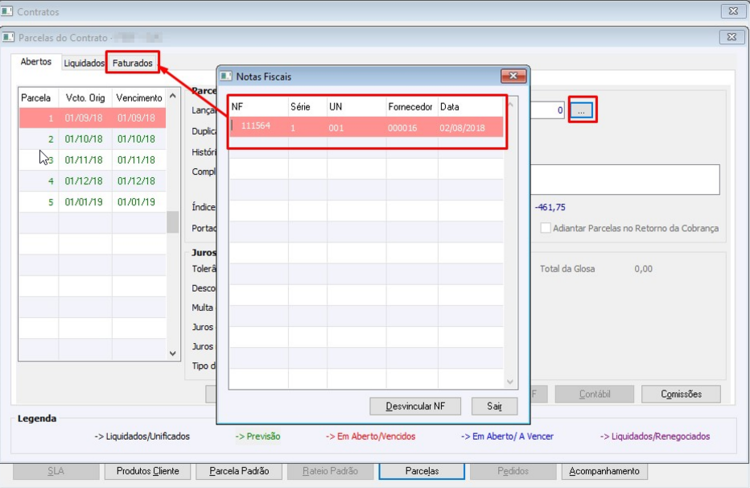Click the Desvincular NF button

click(x=415, y=406)
